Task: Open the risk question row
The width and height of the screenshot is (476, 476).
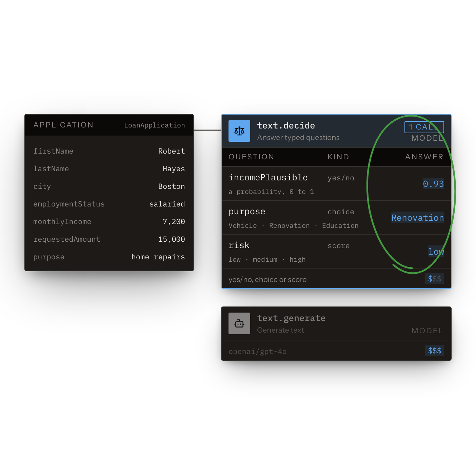Action: click(336, 252)
